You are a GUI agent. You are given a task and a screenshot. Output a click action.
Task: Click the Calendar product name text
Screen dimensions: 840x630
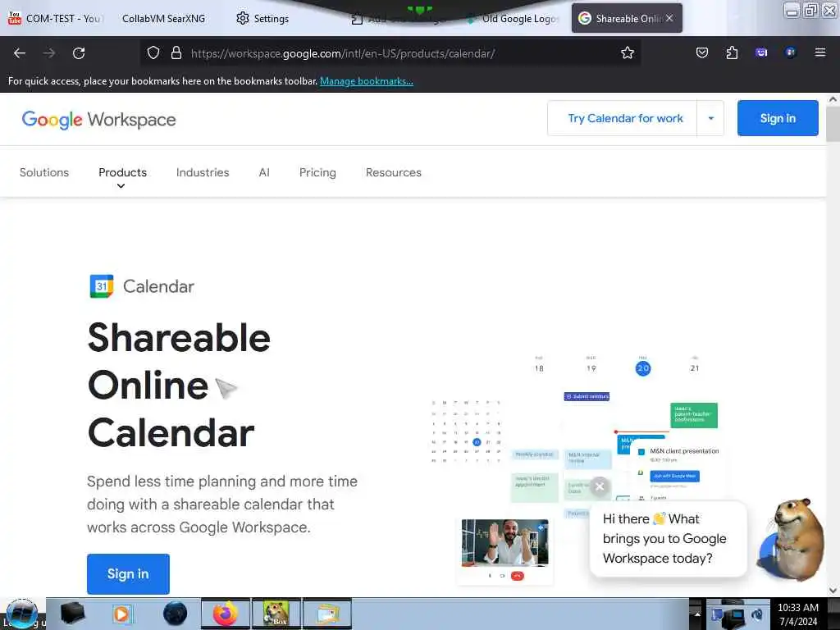coord(158,286)
